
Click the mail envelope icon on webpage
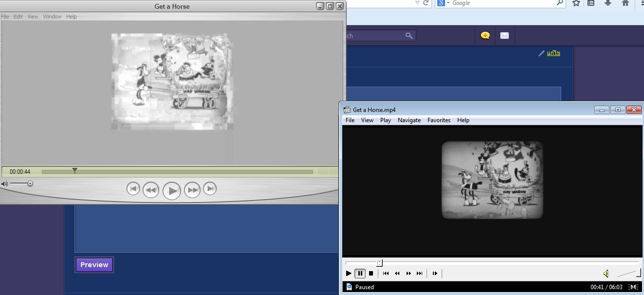505,36
